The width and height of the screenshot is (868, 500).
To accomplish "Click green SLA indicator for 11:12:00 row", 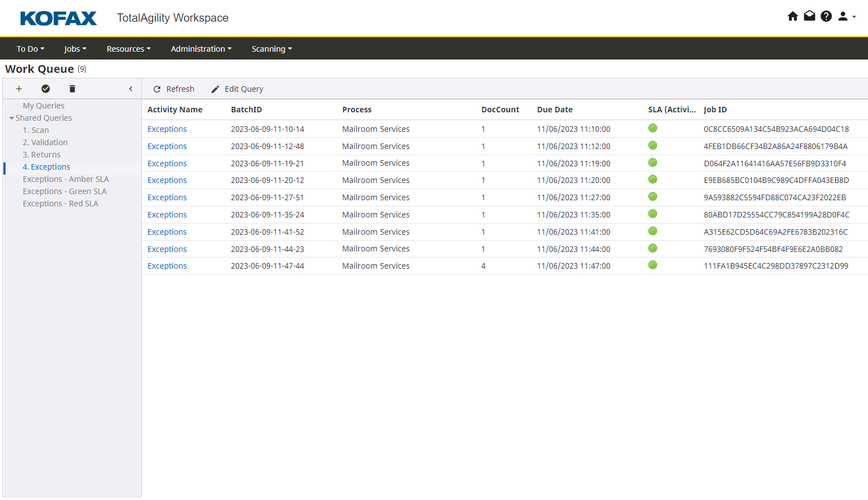I will click(x=653, y=145).
